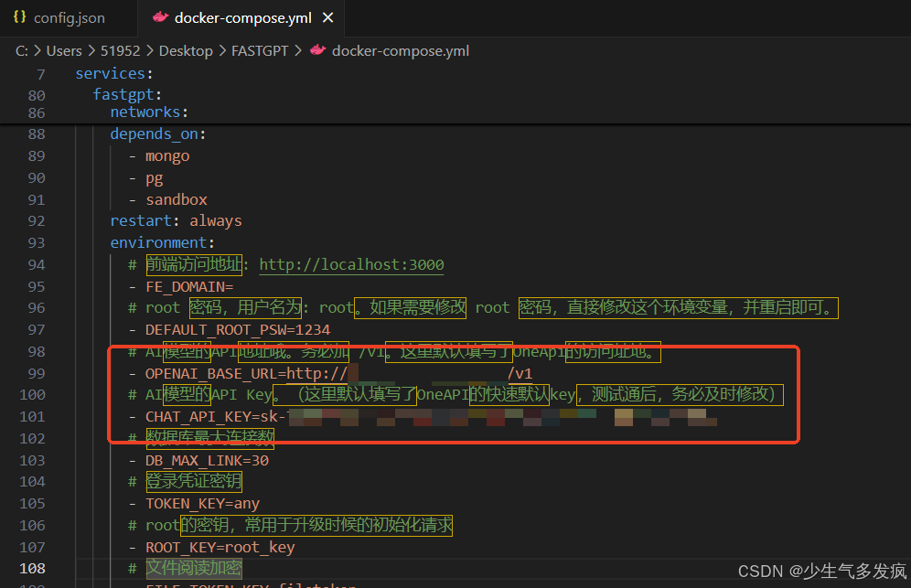This screenshot has width=911, height=588.
Task: Click the ROOT_KEY=root_key line
Action: pos(220,548)
